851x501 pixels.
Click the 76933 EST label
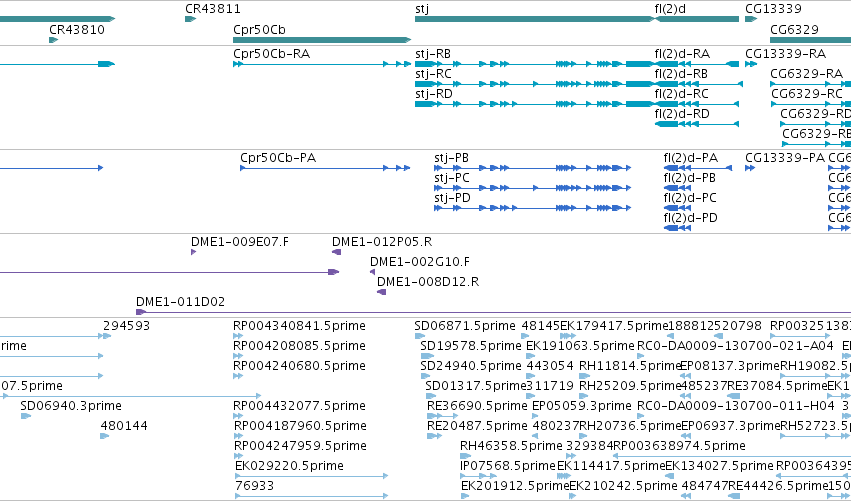(255, 486)
